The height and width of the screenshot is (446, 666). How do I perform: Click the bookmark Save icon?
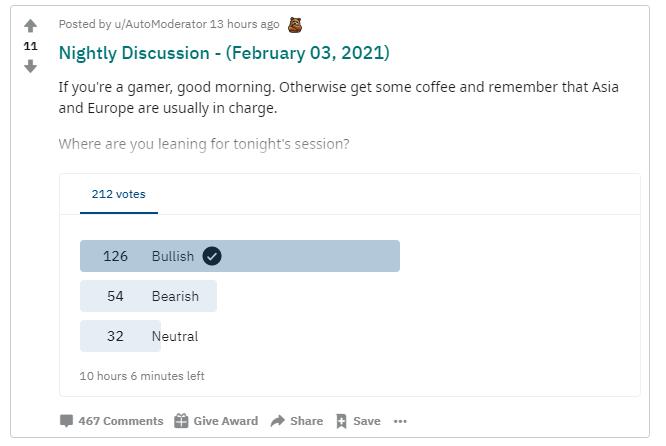click(x=341, y=421)
